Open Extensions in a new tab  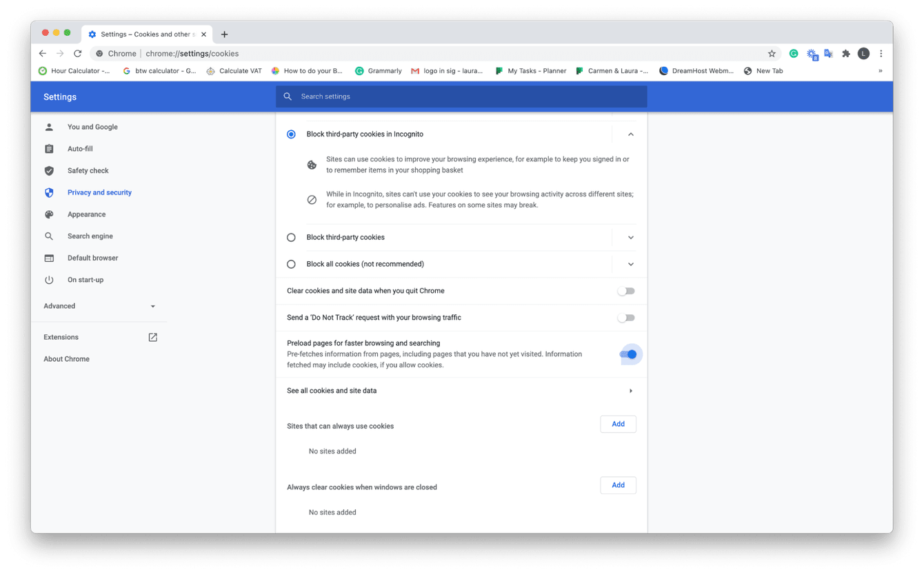coord(152,337)
